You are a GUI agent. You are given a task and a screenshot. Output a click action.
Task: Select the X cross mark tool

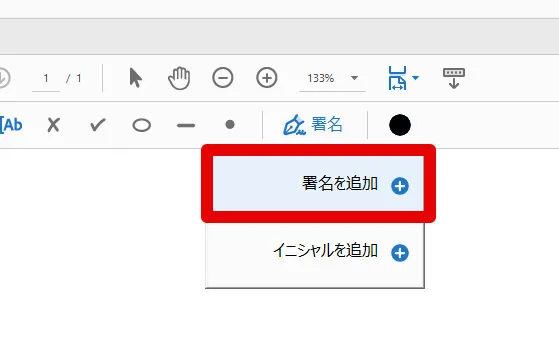click(x=53, y=125)
